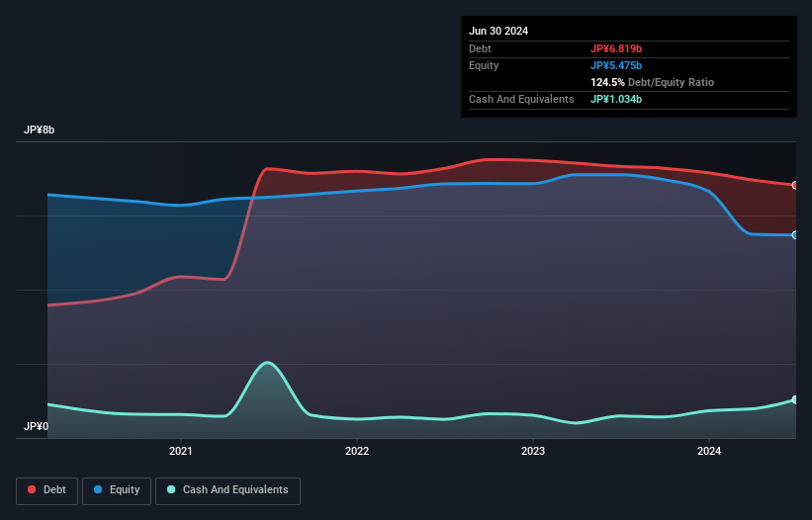Screen dimensions: 812x520
Task: Toggle the Debt legend button
Action: pyautogui.click(x=47, y=490)
